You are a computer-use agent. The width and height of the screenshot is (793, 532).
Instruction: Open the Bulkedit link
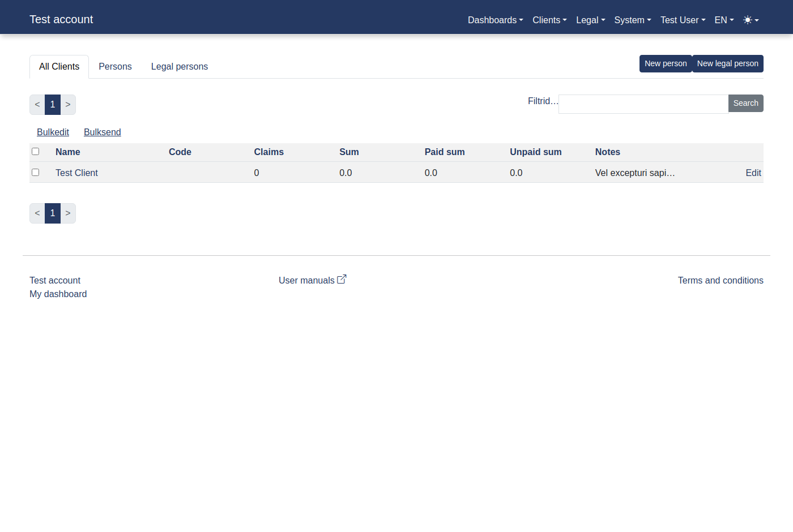53,132
